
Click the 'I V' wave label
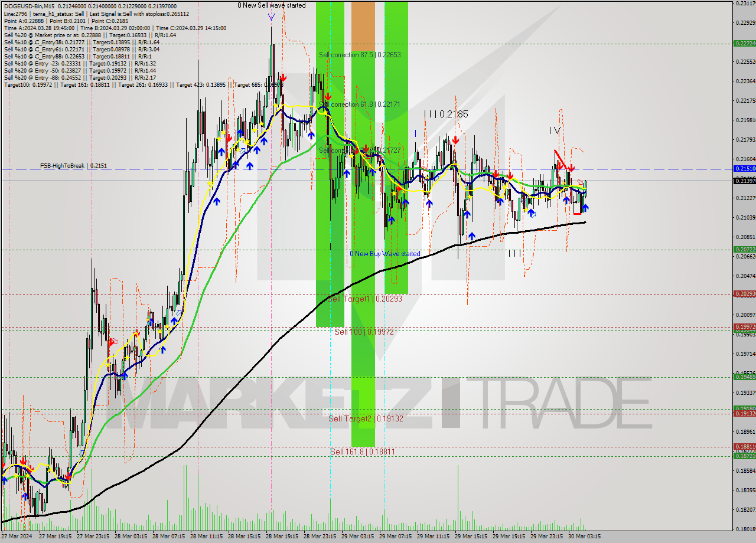[x=554, y=130]
